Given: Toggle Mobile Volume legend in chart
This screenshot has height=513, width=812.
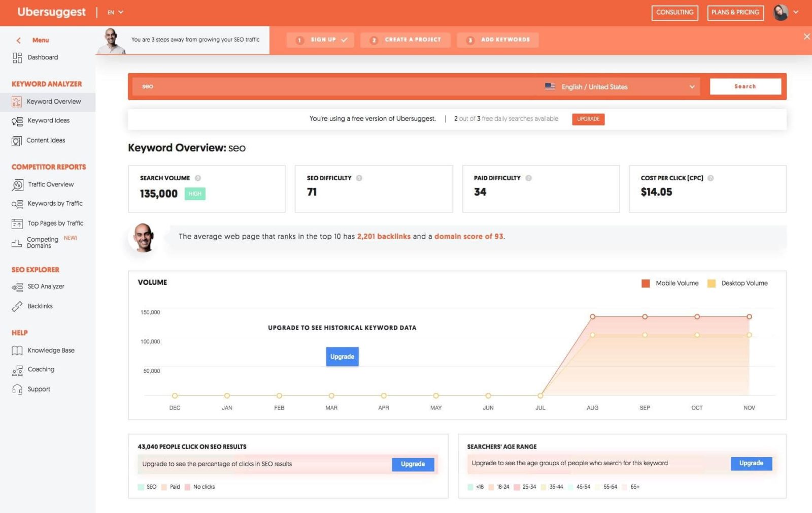Looking at the screenshot, I should click(646, 283).
